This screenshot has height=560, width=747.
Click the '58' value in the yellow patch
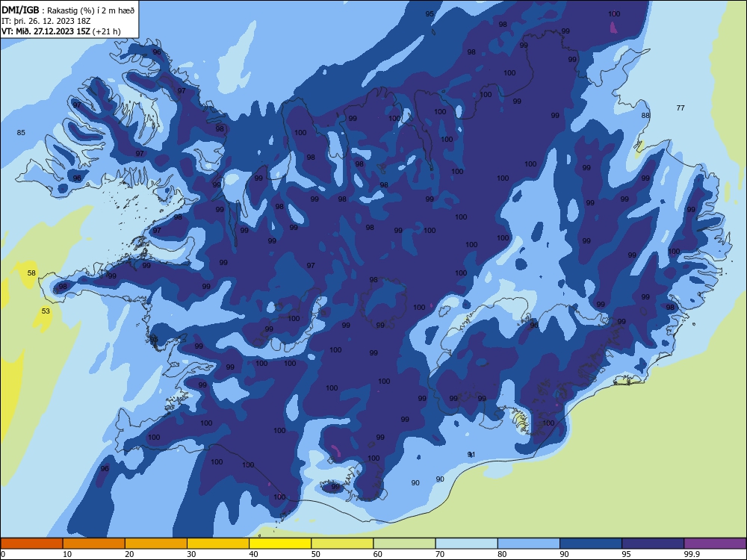point(31,273)
